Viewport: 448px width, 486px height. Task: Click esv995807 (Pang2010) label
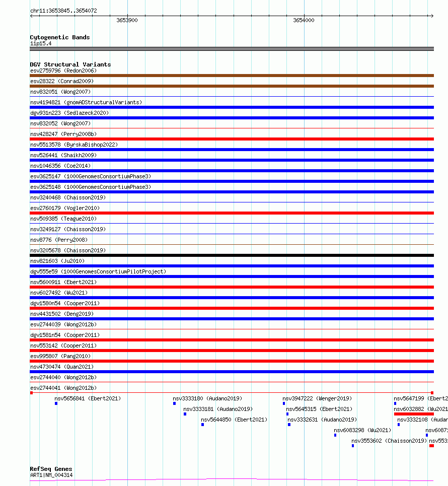click(60, 356)
